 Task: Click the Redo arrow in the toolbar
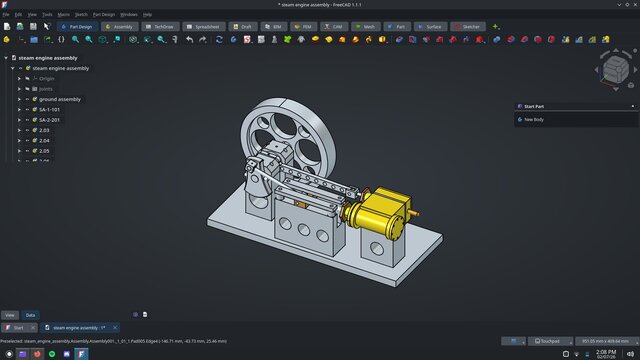tap(203, 40)
